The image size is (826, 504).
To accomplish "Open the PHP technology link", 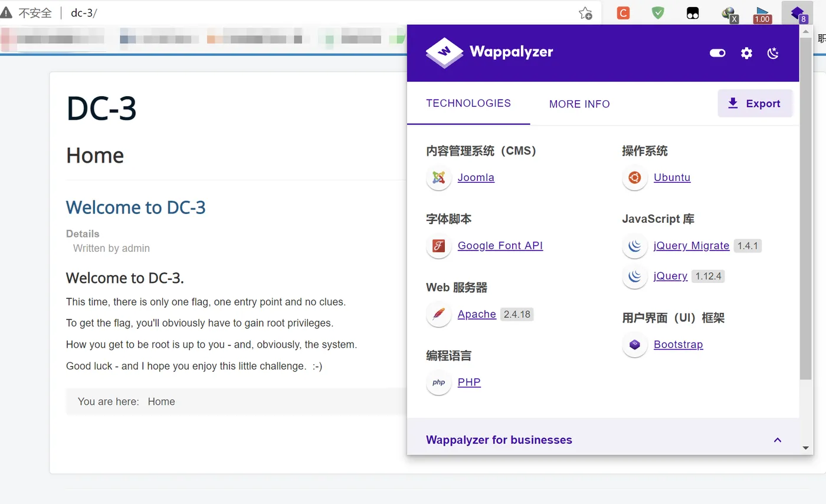I will coord(469,383).
